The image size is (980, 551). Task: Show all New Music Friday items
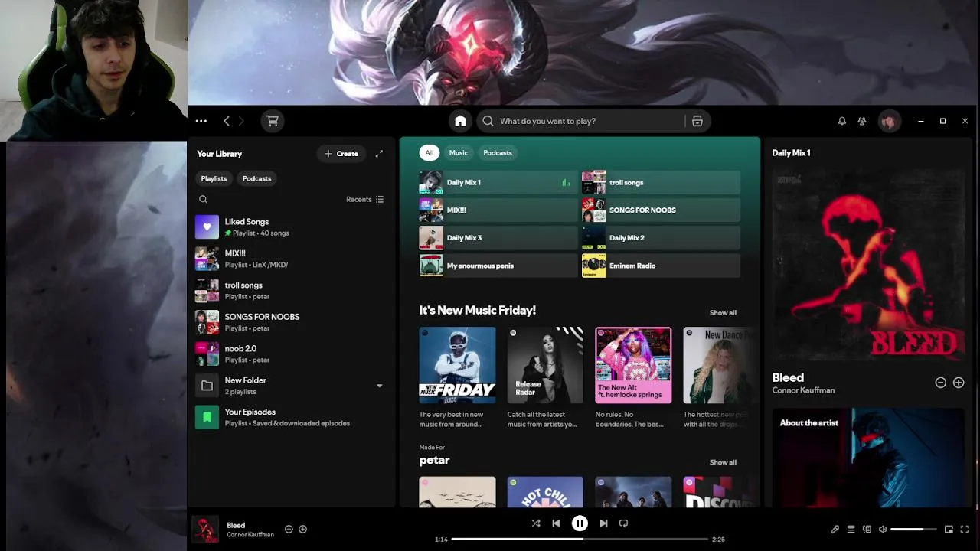click(723, 313)
